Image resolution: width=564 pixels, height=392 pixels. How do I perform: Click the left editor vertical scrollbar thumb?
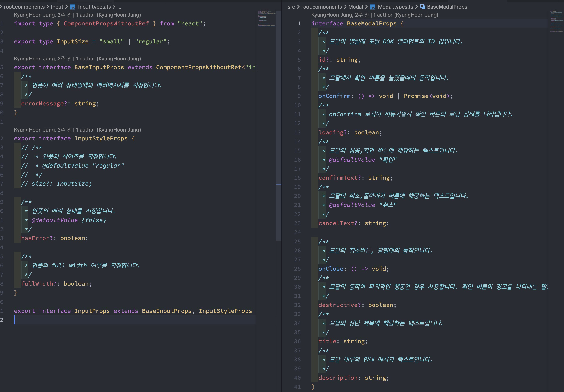point(278,123)
